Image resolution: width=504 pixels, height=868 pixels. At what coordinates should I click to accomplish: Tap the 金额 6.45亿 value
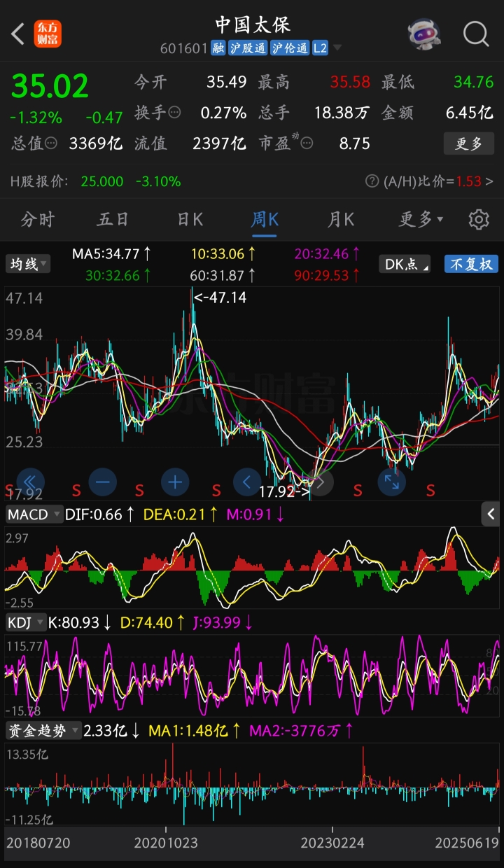click(470, 113)
